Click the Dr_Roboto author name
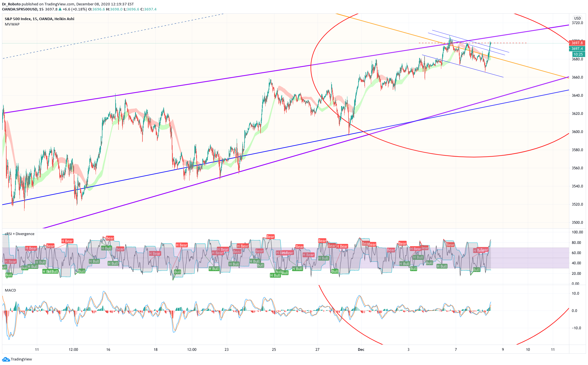This screenshot has height=365, width=588. click(11, 4)
